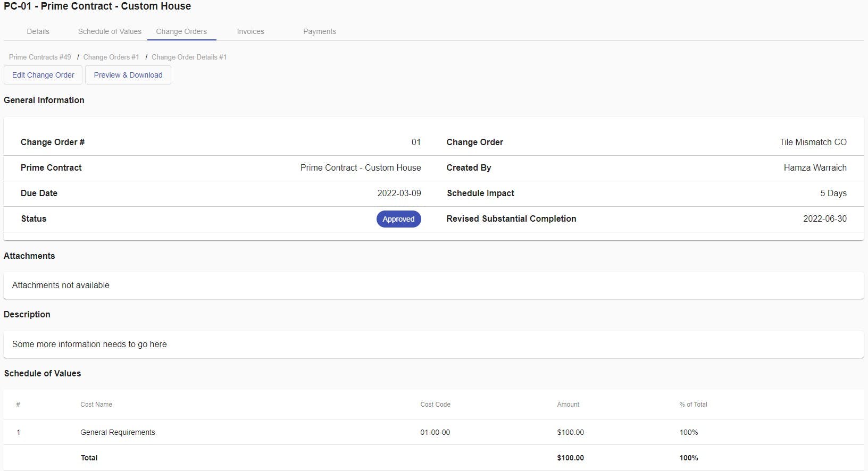Click the Tile Mismatch CO value
Screen dimensions: 868x471
pos(813,142)
